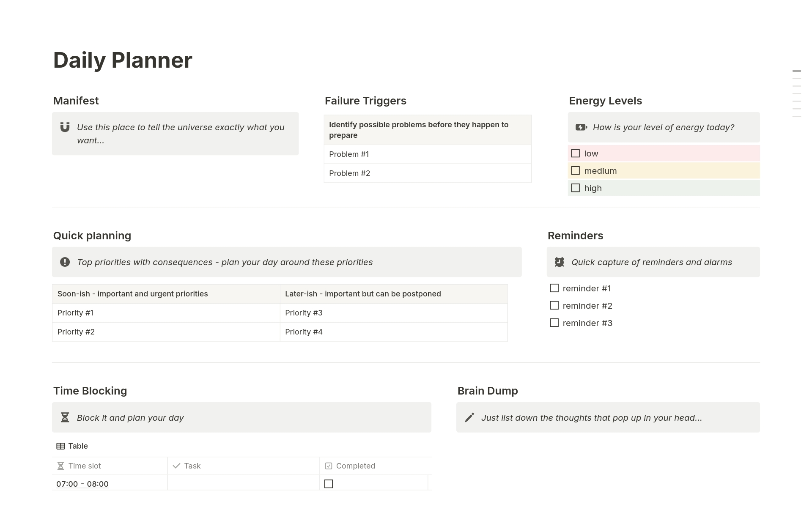Toggle Completed checkbox for 07:00 - 08:00

click(329, 484)
